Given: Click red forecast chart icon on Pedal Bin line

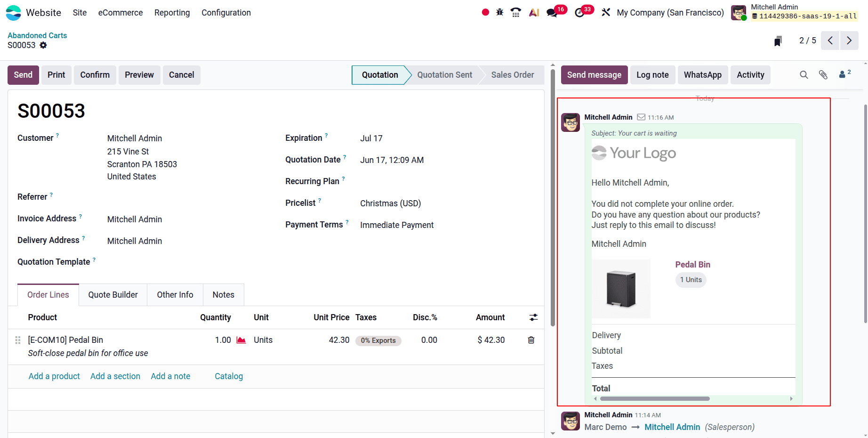Looking at the screenshot, I should [x=241, y=340].
